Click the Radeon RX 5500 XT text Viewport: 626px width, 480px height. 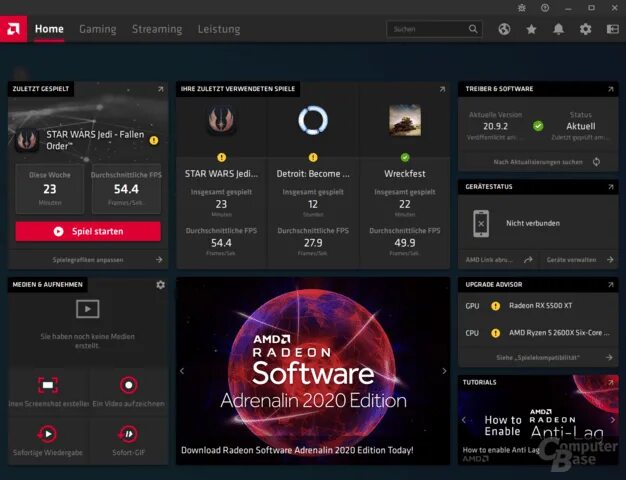(x=541, y=306)
